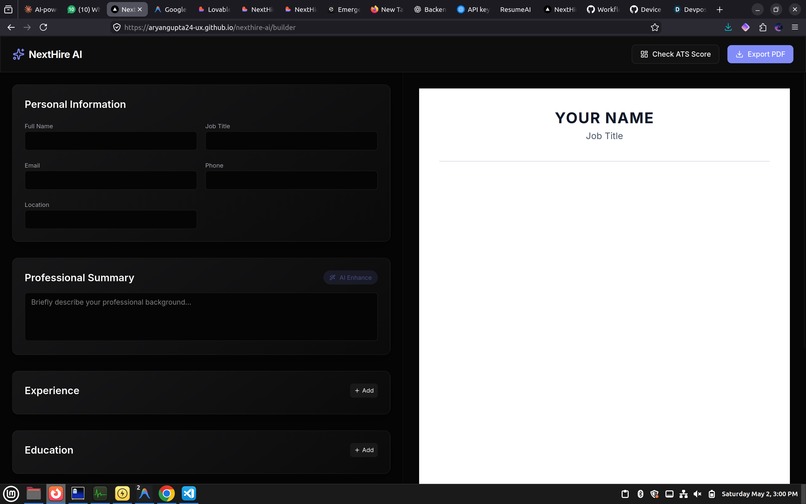Click AI Enhance in Professional Summary
Viewport: 806px width, 504px height.
pos(351,278)
